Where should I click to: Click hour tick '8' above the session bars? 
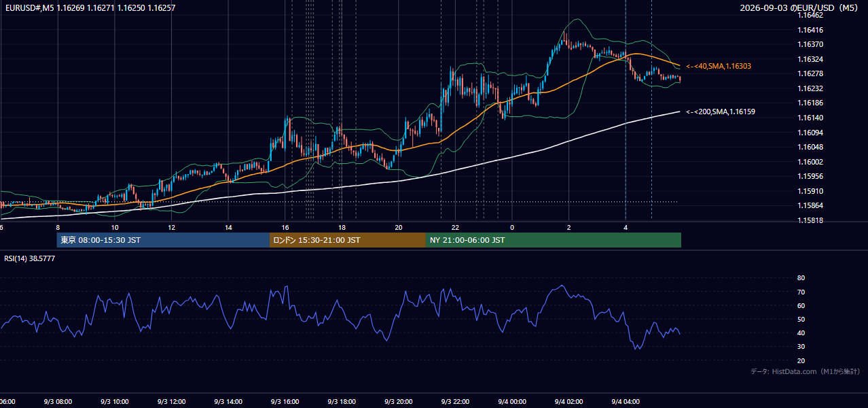58,227
